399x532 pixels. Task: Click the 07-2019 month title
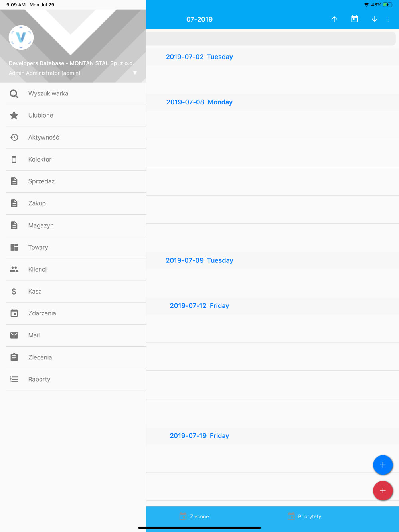click(x=199, y=19)
